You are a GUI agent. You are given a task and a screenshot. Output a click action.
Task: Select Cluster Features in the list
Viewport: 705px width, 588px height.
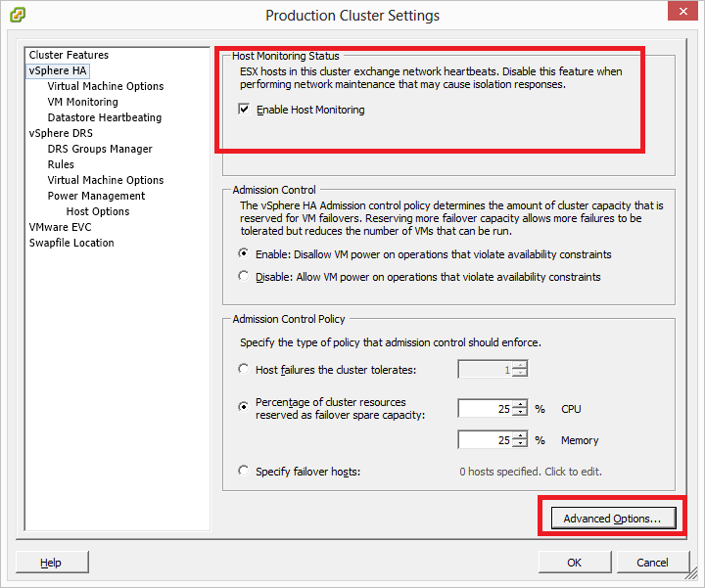(69, 55)
